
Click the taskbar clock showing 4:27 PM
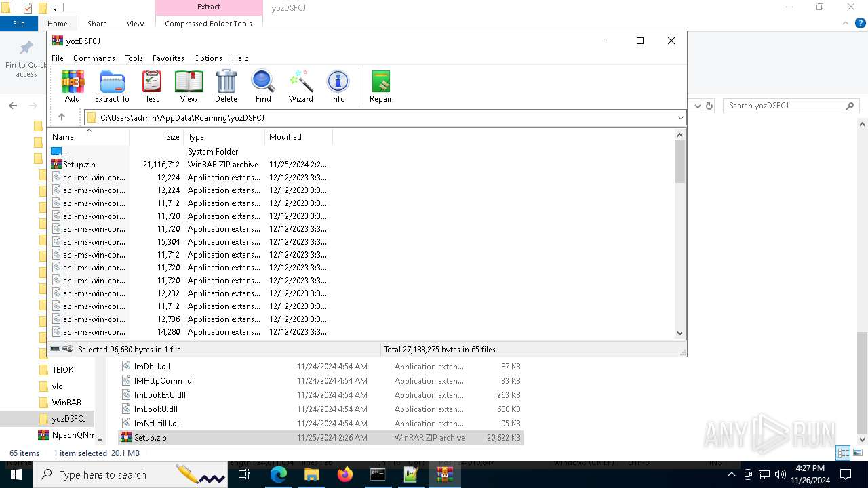(x=810, y=474)
